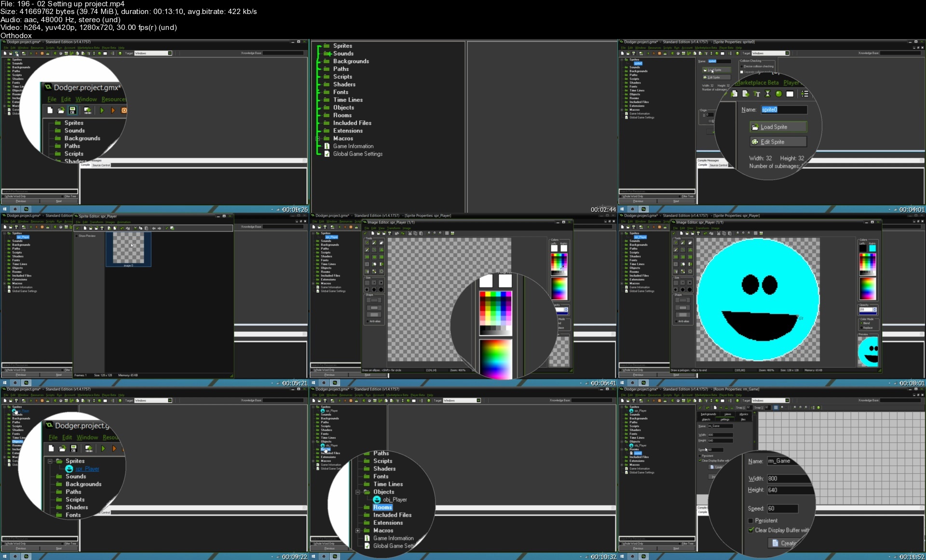Viewport: 926px width, 560px height.
Task: Toggle Anti-alias checkbox in 00:08:01 image editor
Action: [676, 321]
